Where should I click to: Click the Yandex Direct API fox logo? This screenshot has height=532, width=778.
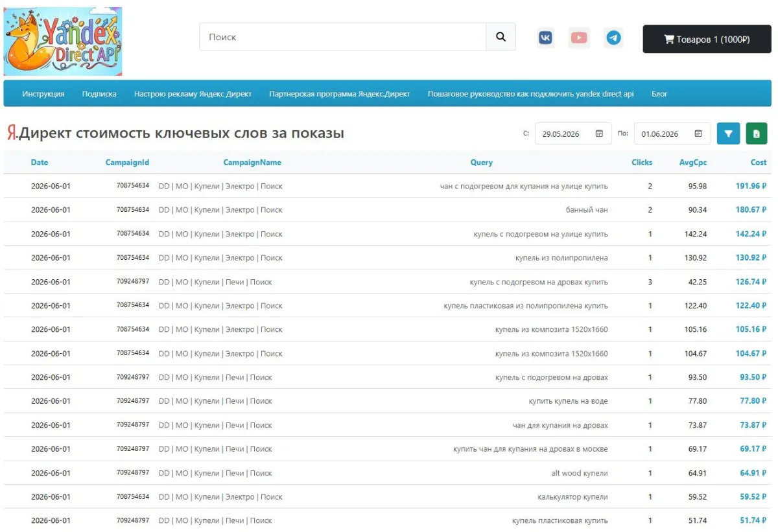63,41
